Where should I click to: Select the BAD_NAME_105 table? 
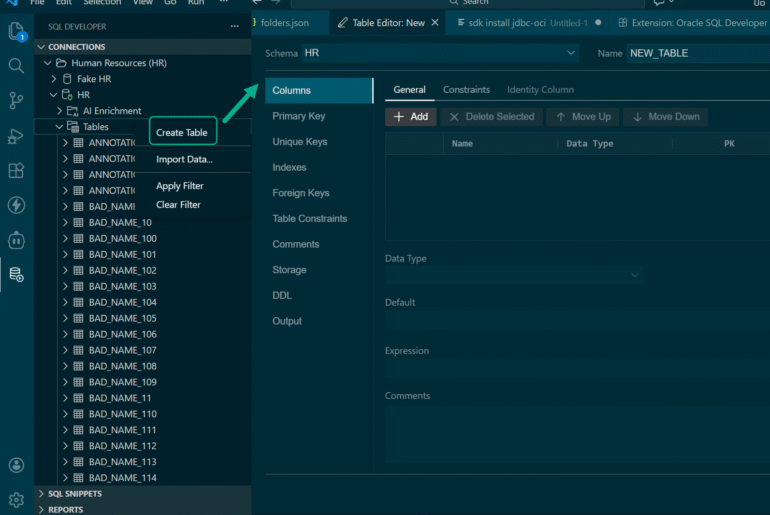click(122, 318)
